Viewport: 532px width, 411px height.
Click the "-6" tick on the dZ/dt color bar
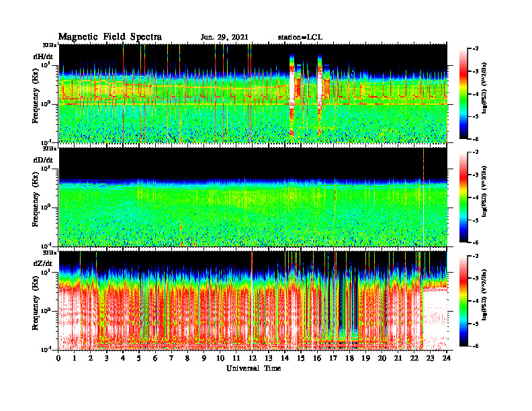475,346
